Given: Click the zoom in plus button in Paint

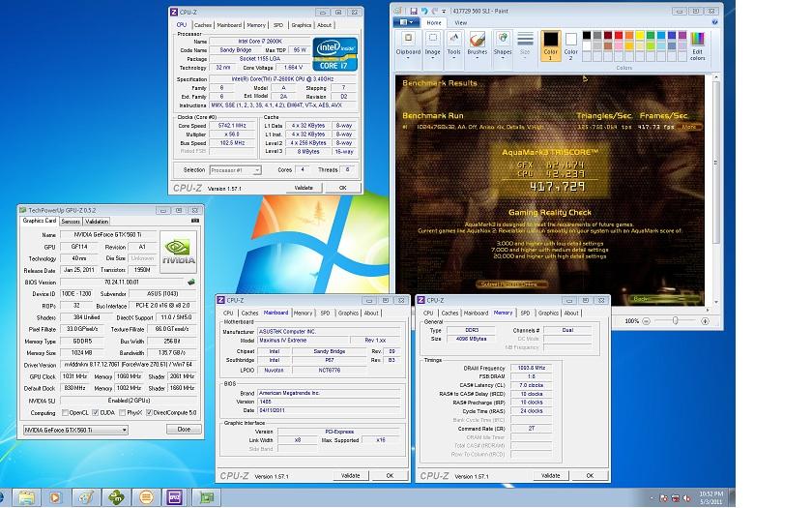Looking at the screenshot, I should tap(705, 321).
